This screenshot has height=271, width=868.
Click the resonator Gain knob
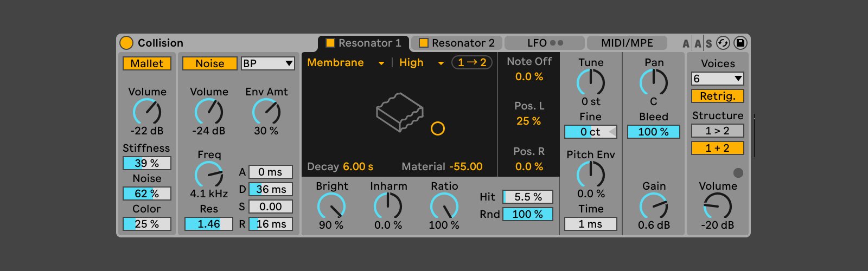click(654, 207)
